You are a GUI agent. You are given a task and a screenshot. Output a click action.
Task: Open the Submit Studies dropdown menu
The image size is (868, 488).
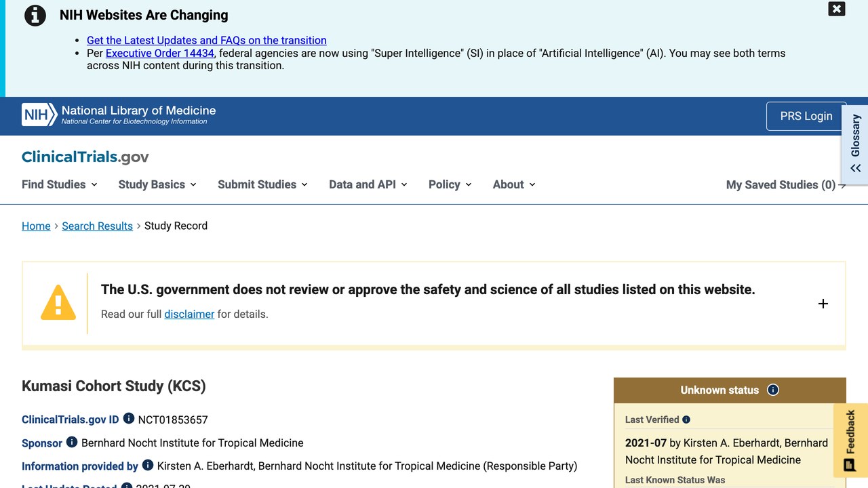(262, 184)
